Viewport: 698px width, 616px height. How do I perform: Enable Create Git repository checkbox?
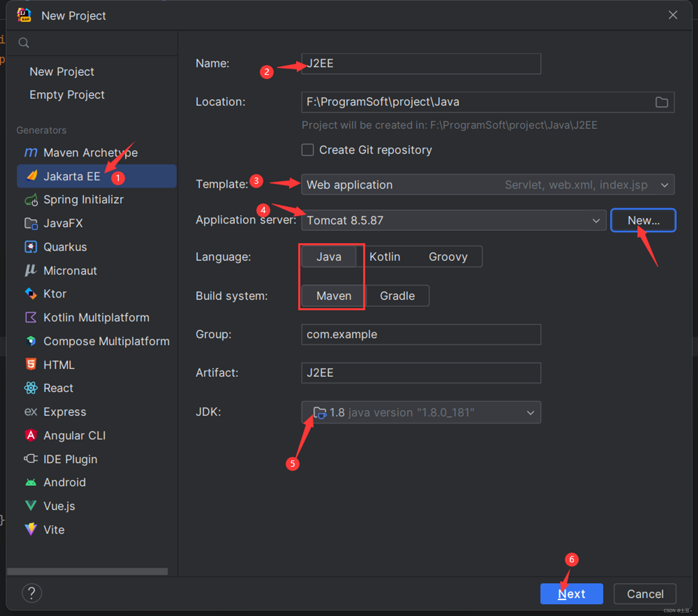pos(307,150)
